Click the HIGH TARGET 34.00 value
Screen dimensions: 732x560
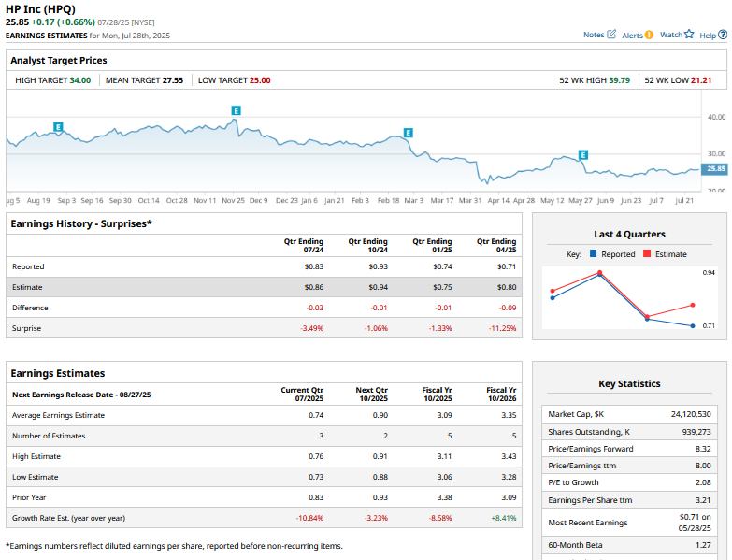coord(80,80)
